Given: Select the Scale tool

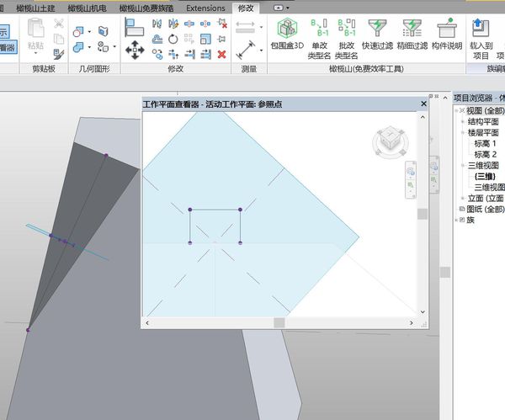Looking at the screenshot, I should (x=205, y=39).
